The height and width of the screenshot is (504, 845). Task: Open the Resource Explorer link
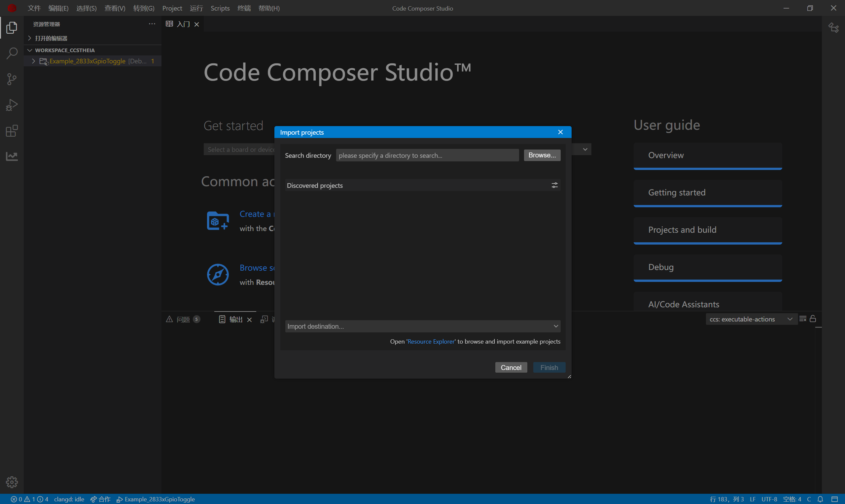tap(431, 341)
